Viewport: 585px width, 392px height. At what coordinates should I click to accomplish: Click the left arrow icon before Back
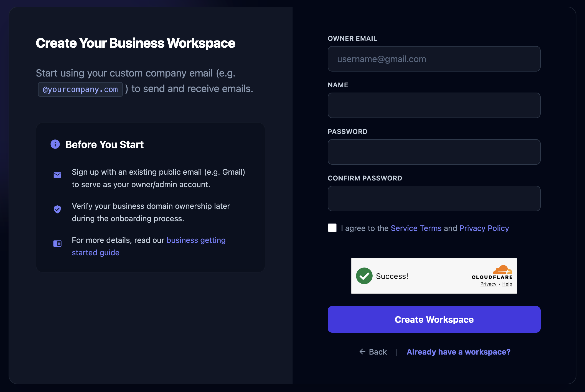[x=362, y=352]
